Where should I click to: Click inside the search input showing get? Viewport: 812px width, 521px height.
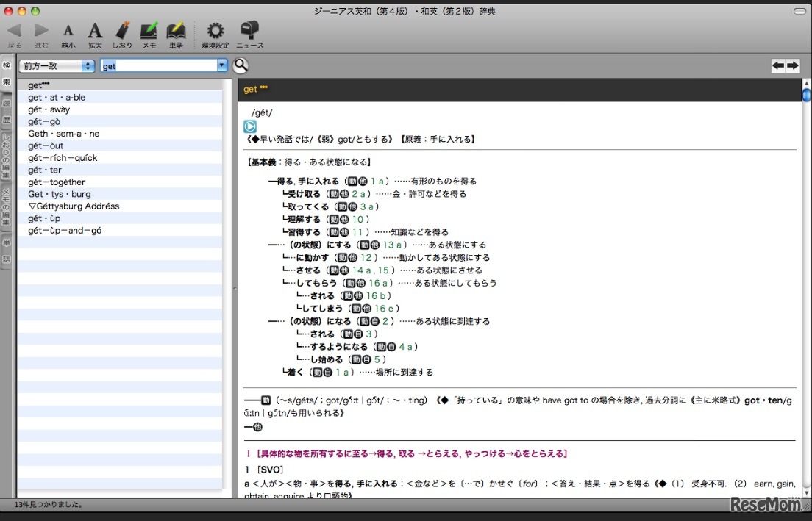pyautogui.click(x=154, y=65)
